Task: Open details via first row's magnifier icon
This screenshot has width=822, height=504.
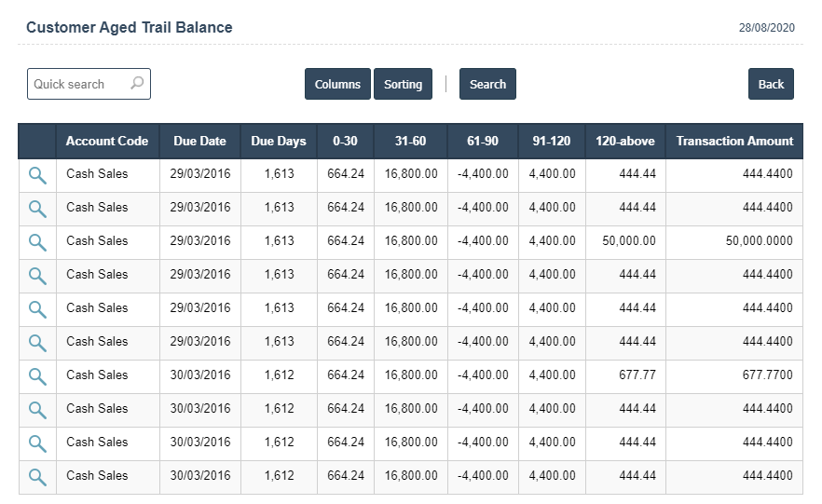Action: 37,175
